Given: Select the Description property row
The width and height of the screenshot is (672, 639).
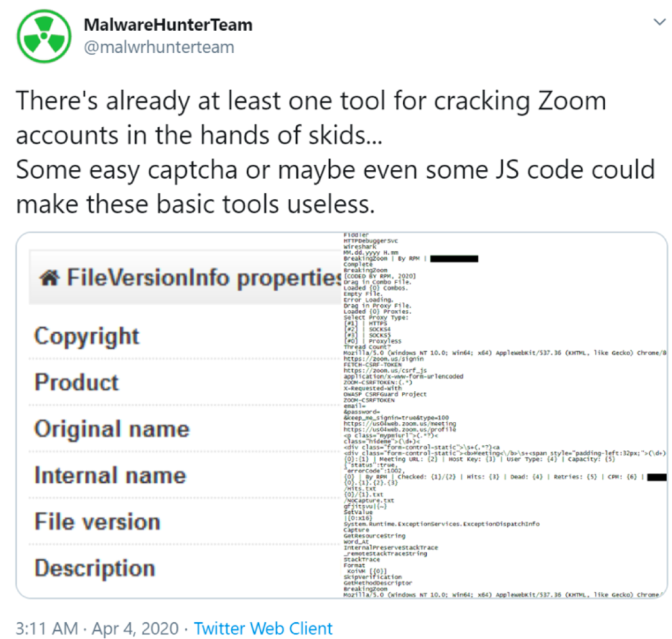Looking at the screenshot, I should (95, 568).
